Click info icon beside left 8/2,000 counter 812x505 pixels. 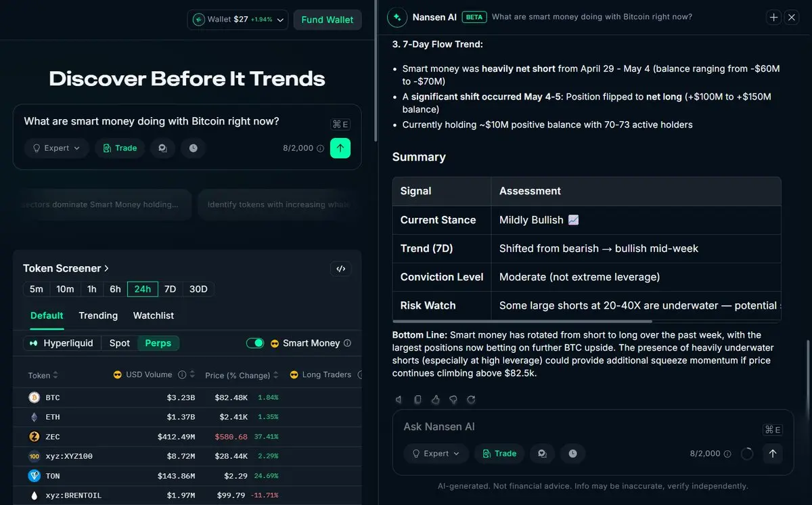point(320,148)
